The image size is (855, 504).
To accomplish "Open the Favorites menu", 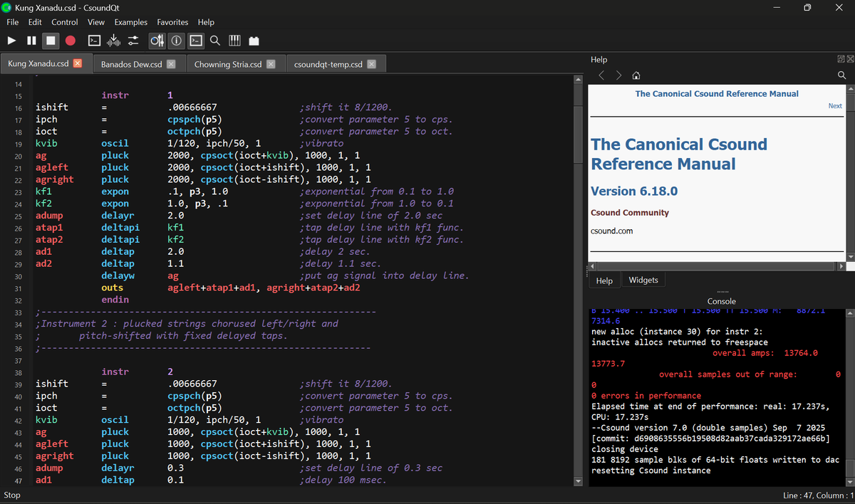I will coord(173,23).
